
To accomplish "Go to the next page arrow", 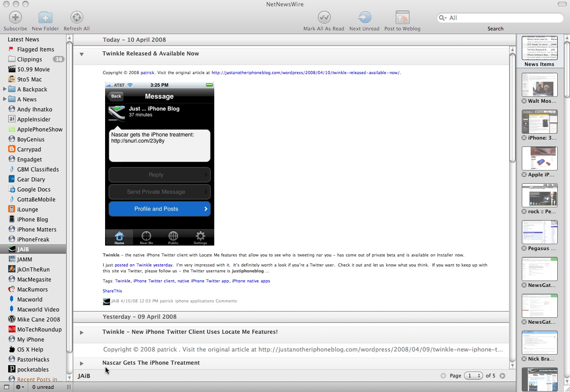I will [503, 376].
